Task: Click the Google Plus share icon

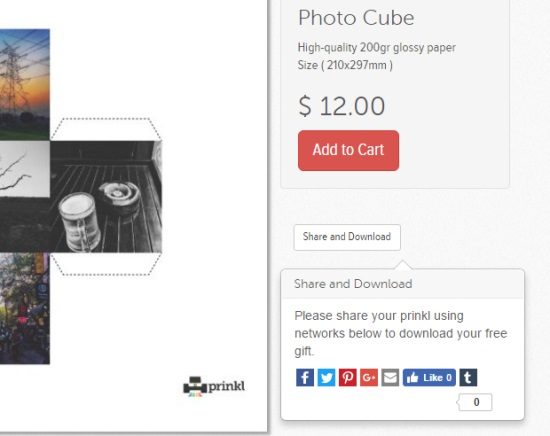Action: point(369,377)
